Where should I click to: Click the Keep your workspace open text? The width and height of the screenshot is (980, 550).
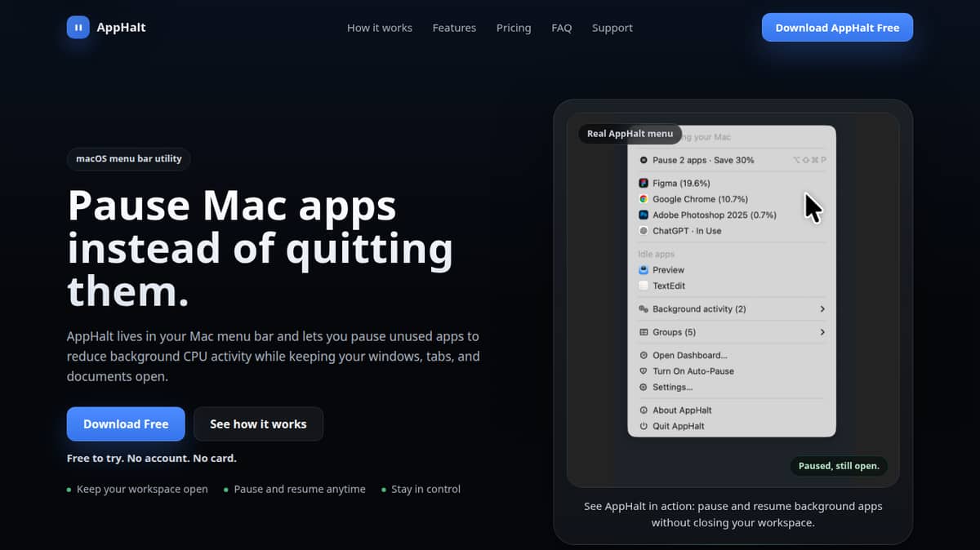point(142,490)
